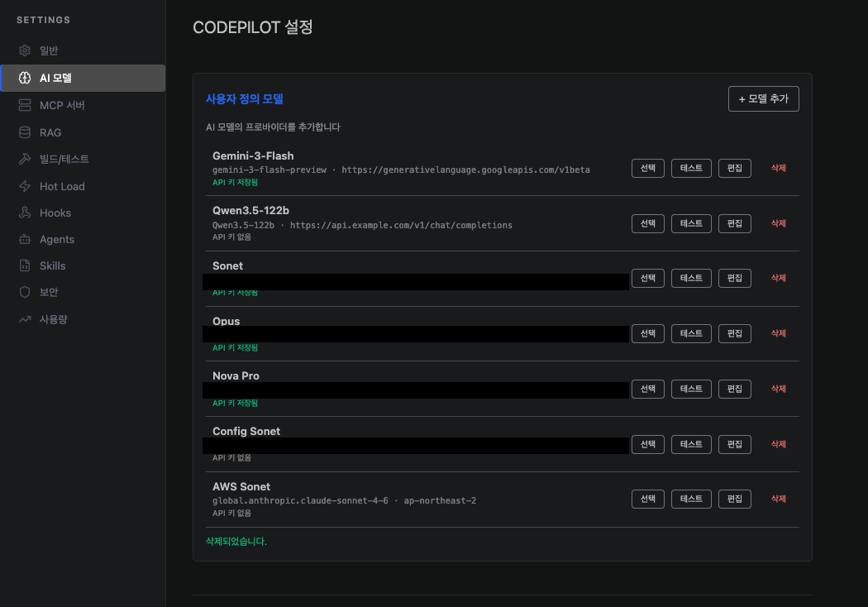
Task: Click the 사용자 정의 모델 heading
Action: coord(244,99)
